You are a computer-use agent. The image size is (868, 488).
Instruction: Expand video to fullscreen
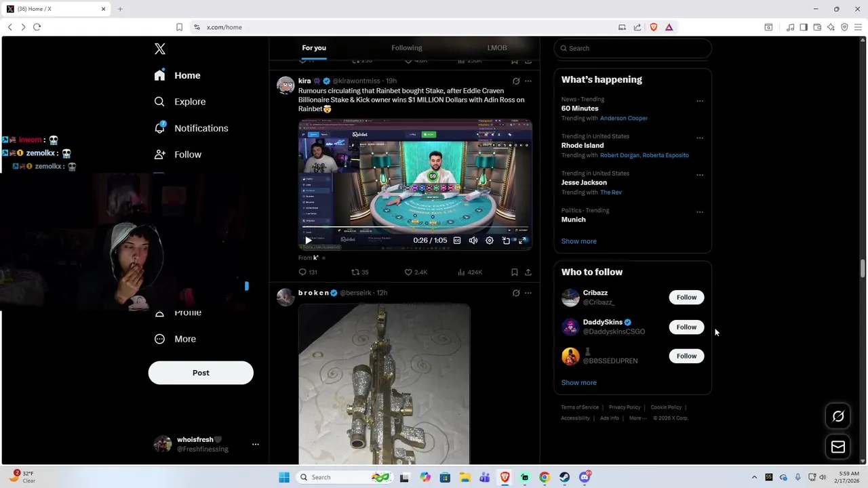pyautogui.click(x=522, y=241)
